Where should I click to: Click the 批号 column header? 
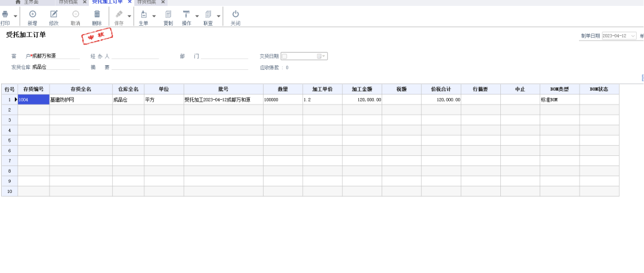223,89
